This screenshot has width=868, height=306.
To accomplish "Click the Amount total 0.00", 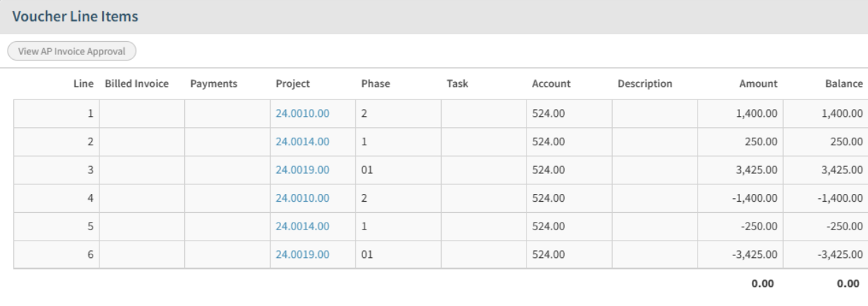I will click(x=763, y=284).
